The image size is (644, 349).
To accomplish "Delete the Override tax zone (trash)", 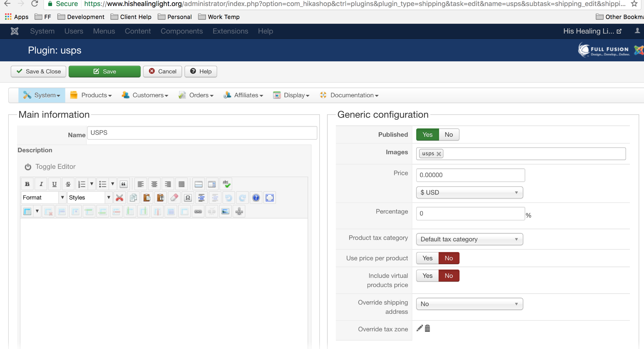I will [x=427, y=328].
